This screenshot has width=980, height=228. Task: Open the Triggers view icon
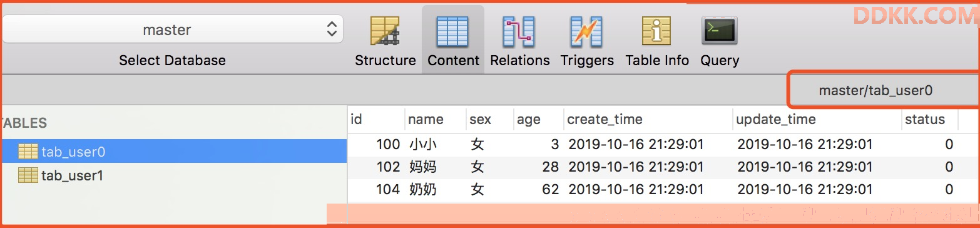click(x=586, y=31)
